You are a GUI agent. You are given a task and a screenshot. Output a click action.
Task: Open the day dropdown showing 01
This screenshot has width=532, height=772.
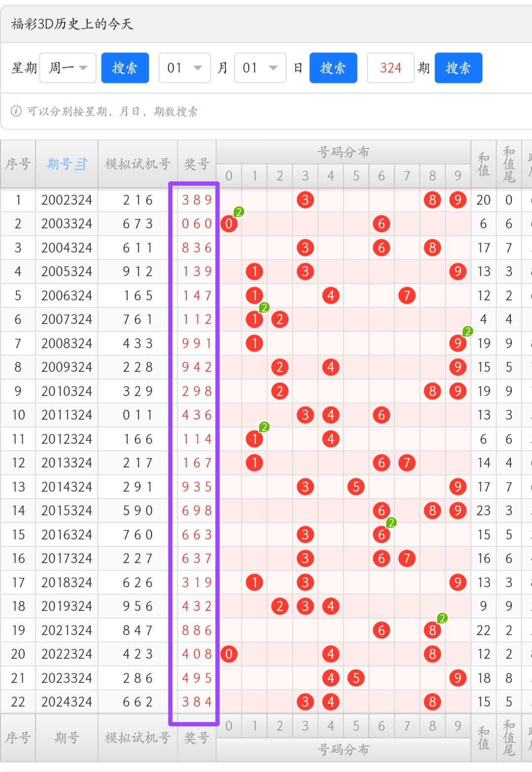click(260, 68)
